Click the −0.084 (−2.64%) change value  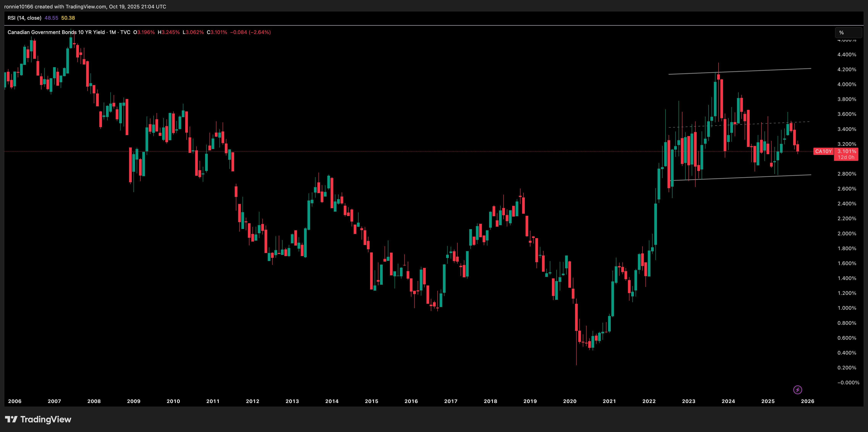tap(250, 32)
